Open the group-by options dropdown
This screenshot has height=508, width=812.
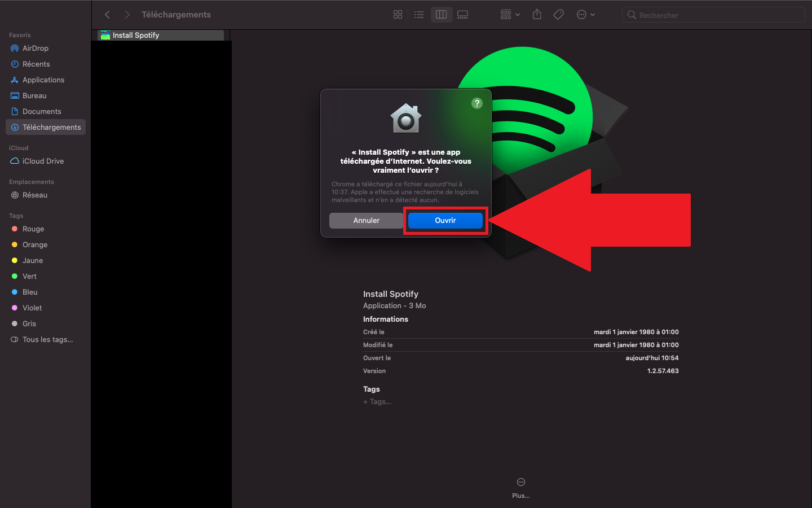click(510, 15)
